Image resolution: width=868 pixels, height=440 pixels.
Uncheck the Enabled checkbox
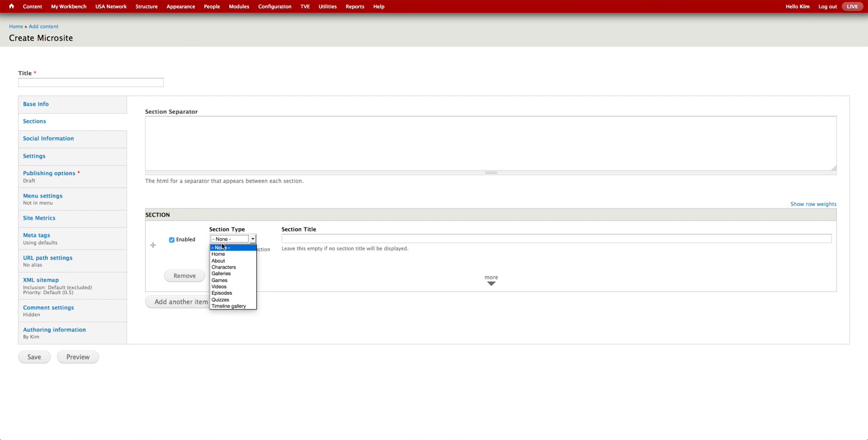coord(172,240)
